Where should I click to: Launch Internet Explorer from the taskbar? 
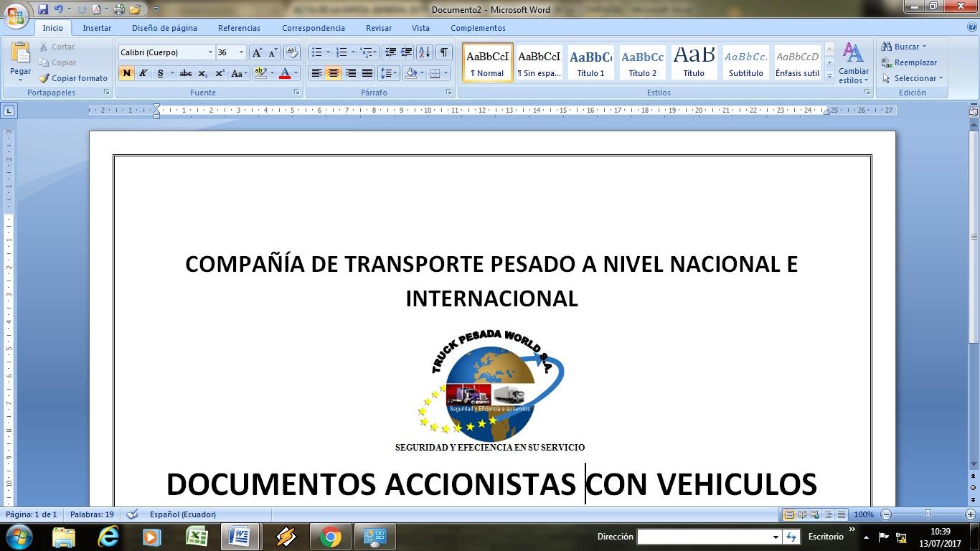point(108,537)
